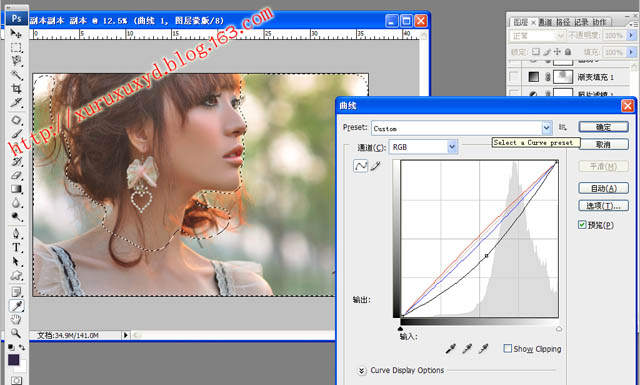This screenshot has width=640, height=385.
Task: Toggle visibility of 渐变填充 1 layer
Action: click(514, 77)
